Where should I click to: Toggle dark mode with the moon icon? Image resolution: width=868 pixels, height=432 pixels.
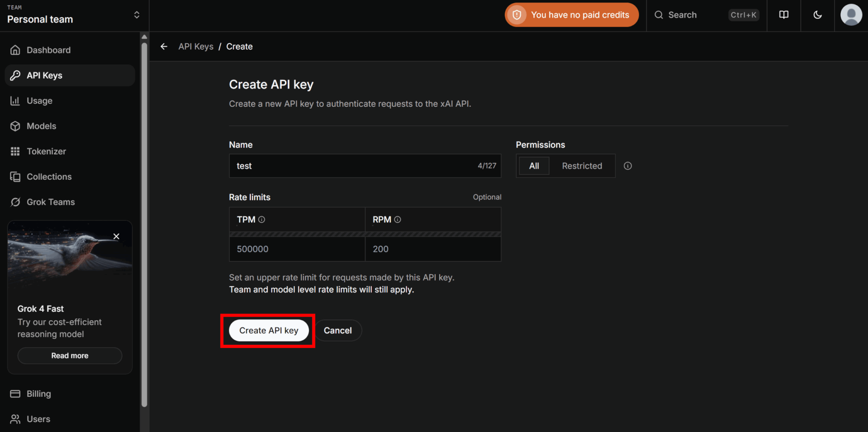[818, 15]
